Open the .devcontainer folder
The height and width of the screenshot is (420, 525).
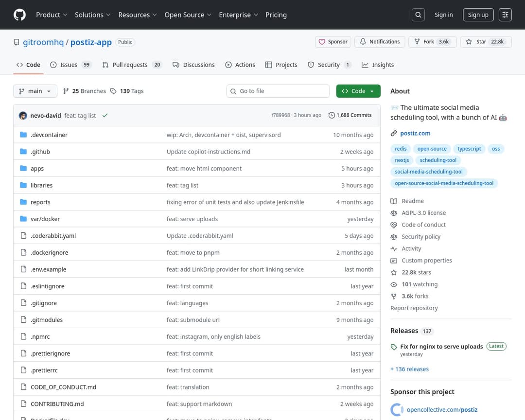49,135
